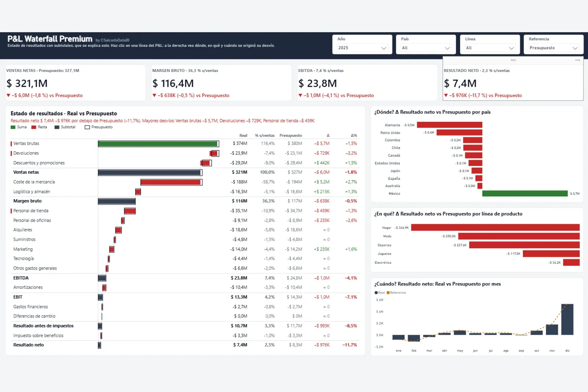Click the "Gastos financieros" row label
This screenshot has width=588, height=392.
31,306
